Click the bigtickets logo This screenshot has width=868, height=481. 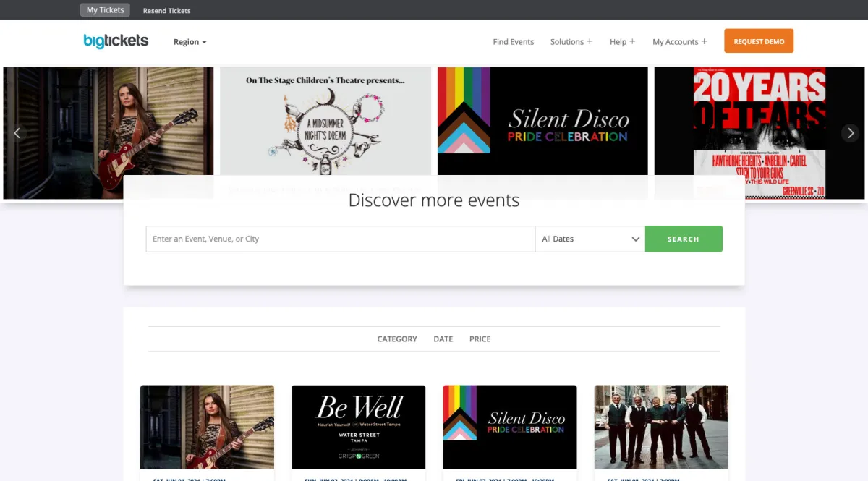116,41
